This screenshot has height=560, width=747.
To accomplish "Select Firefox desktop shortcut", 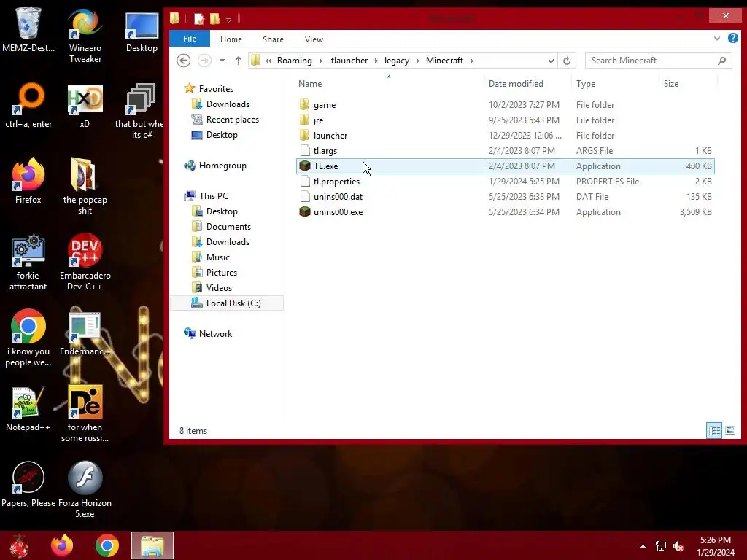I will point(28,181).
